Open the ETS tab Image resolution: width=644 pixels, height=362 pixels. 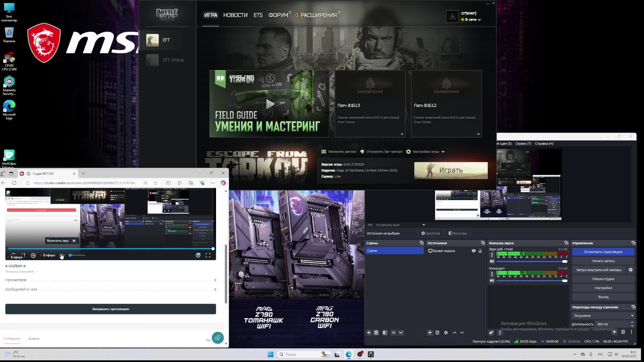coord(258,15)
